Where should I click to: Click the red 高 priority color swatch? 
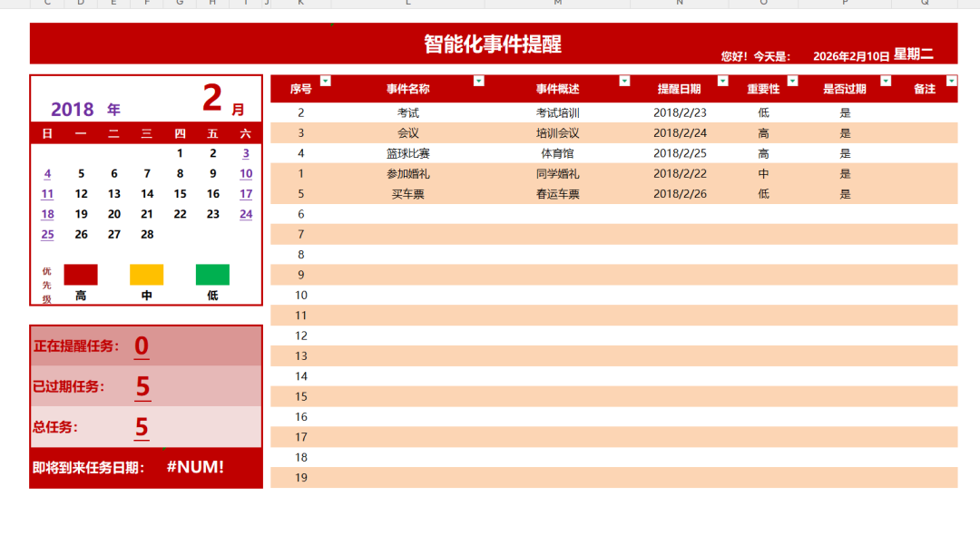[x=81, y=275]
